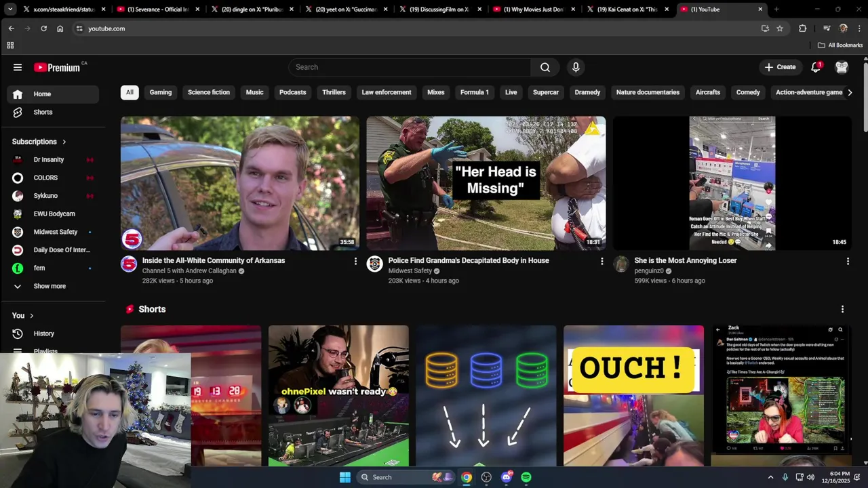Screen dimensions: 868x488
Task: Open Shorts shelf more options menu
Action: (842, 309)
